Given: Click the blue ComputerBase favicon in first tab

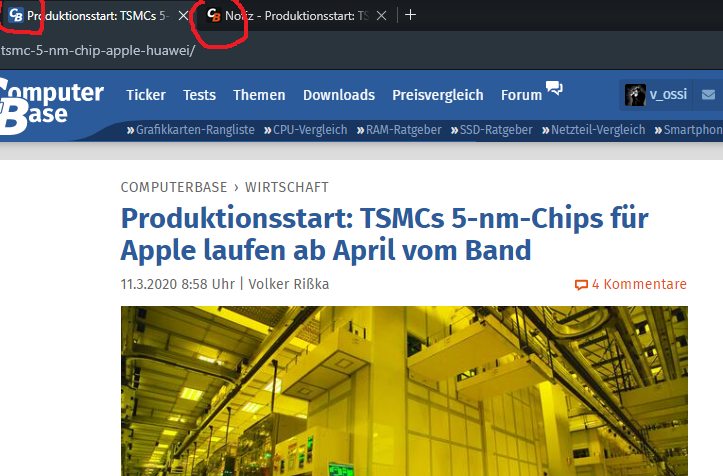Looking at the screenshot, I should coord(16,16).
